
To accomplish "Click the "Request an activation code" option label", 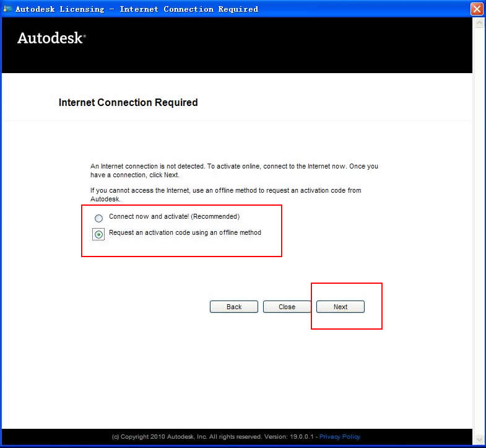I will [x=184, y=233].
